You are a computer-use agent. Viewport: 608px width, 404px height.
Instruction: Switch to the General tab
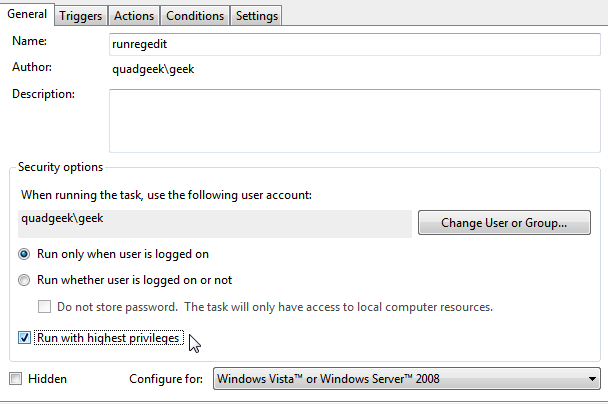click(x=27, y=15)
